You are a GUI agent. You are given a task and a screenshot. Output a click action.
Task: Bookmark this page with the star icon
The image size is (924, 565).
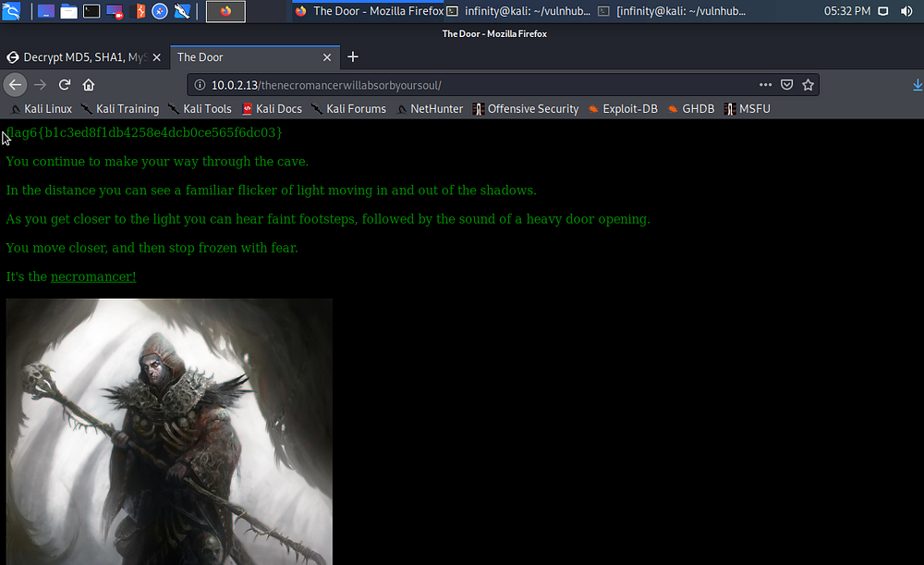(x=808, y=85)
